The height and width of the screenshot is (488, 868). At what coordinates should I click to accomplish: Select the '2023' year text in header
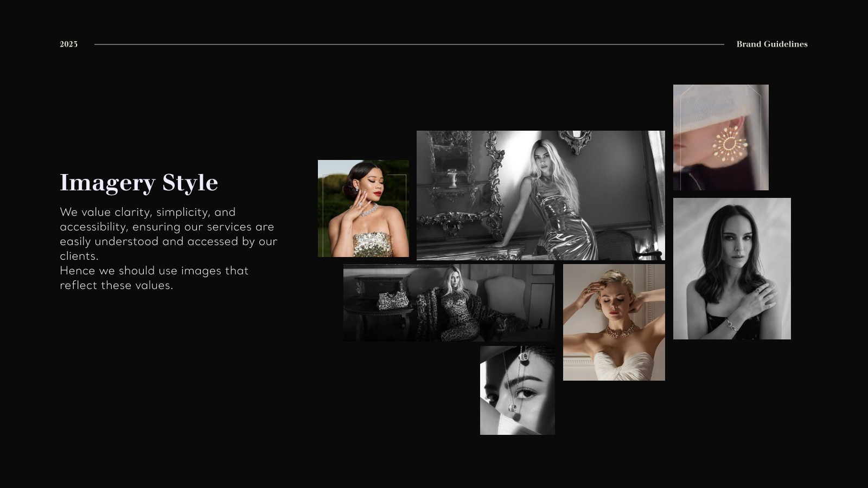68,44
